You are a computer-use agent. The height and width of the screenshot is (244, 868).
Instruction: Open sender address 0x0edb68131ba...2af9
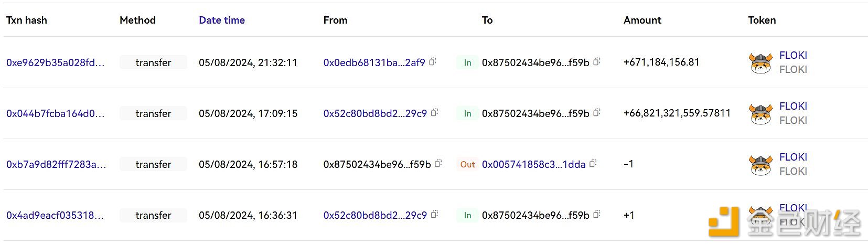(x=374, y=62)
